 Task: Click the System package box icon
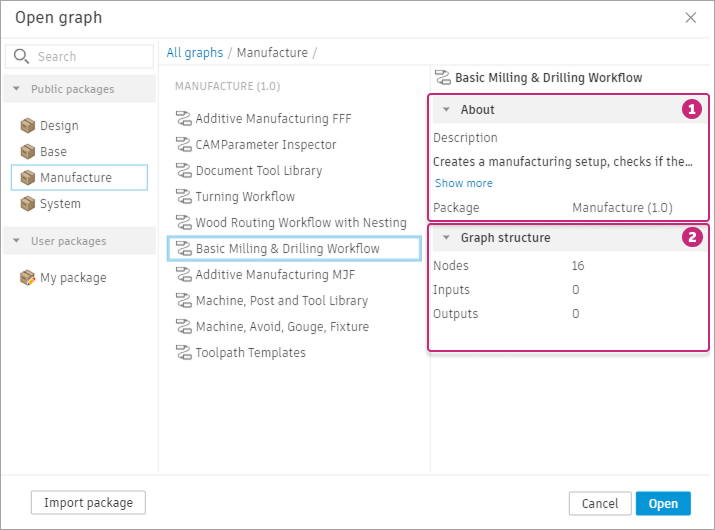[28, 203]
